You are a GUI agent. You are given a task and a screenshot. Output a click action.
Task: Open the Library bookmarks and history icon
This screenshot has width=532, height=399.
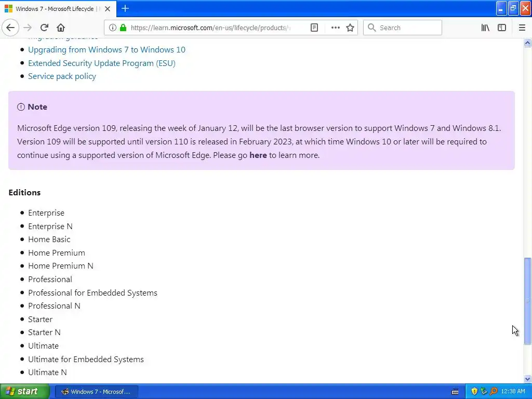pyautogui.click(x=485, y=28)
